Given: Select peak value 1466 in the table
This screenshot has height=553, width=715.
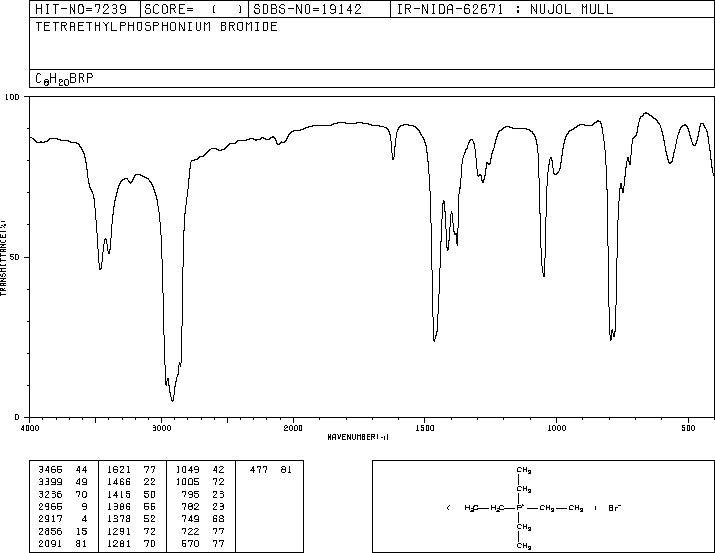Looking at the screenshot, I should click(119, 482).
